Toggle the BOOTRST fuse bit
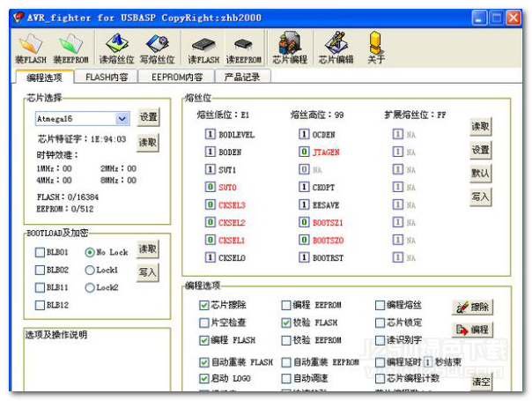The width and height of the screenshot is (532, 401). (x=304, y=257)
